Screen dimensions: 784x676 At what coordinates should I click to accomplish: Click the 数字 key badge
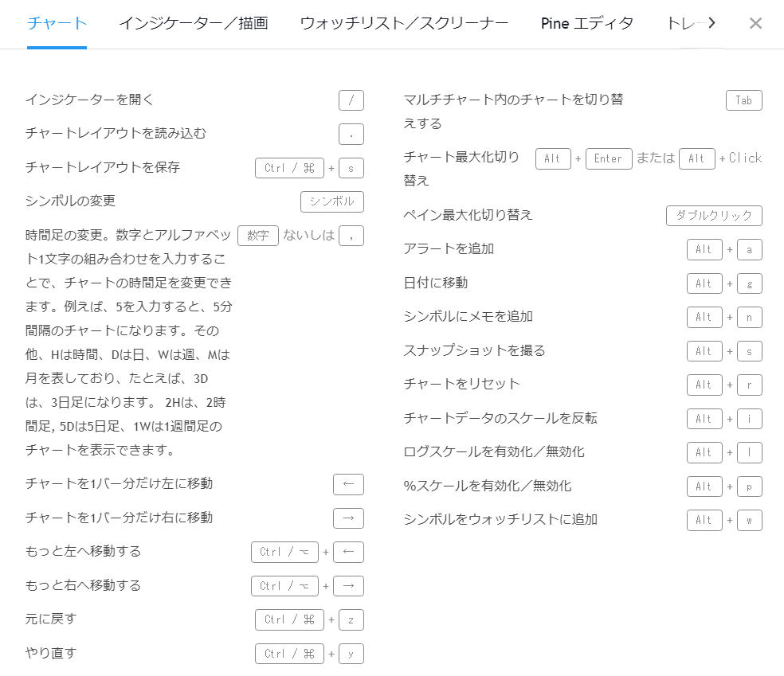[x=258, y=236]
